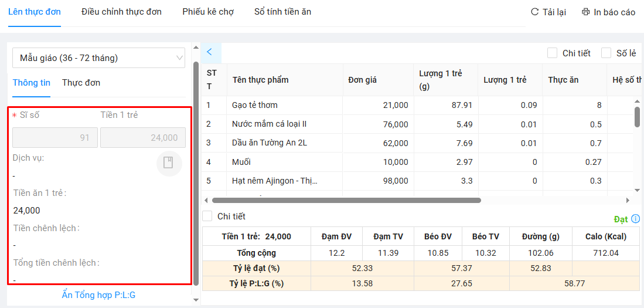Screen dimensions: 644x308
Task: Select the Thực đơn sub-tab in the left panel
Action: pos(81,83)
